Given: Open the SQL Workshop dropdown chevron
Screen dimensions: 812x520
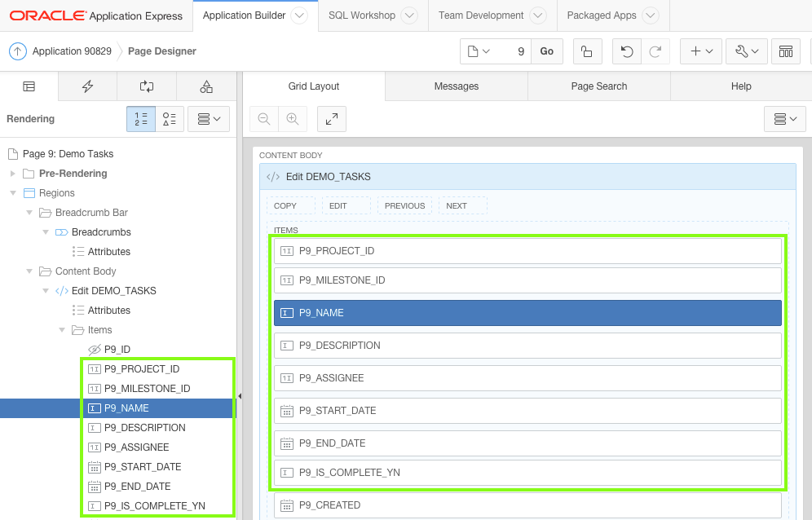Looking at the screenshot, I should [x=409, y=15].
